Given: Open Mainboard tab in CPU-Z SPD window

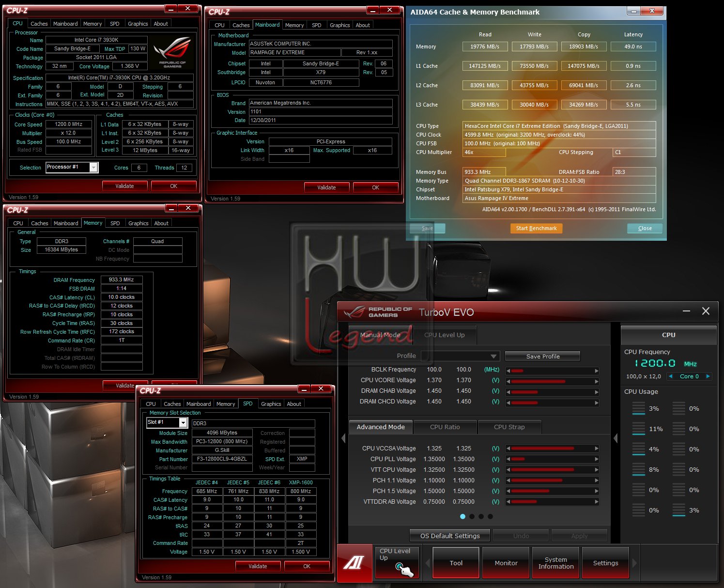Looking at the screenshot, I should [199, 404].
